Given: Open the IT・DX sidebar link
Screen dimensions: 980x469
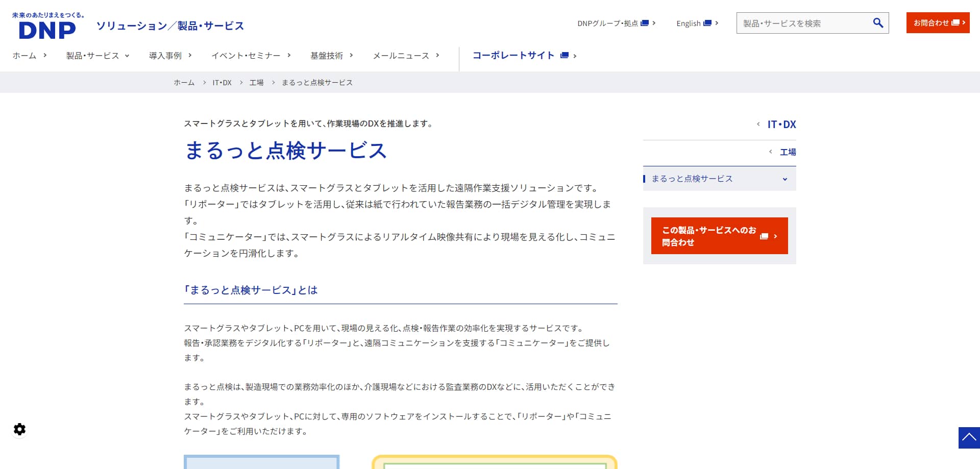Looking at the screenshot, I should coord(781,124).
